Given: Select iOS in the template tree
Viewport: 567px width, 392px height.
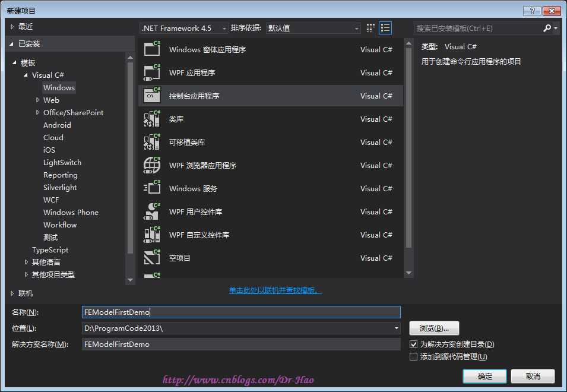Looking at the screenshot, I should (49, 150).
